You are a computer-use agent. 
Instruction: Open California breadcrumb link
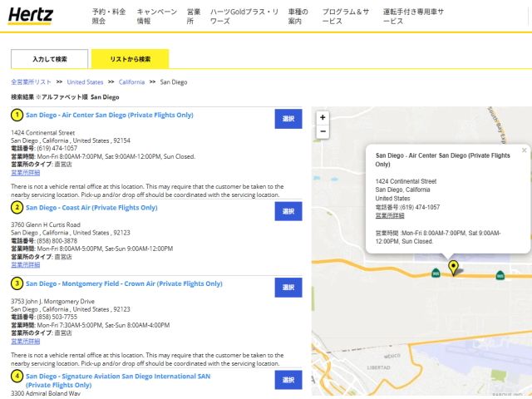click(x=131, y=82)
